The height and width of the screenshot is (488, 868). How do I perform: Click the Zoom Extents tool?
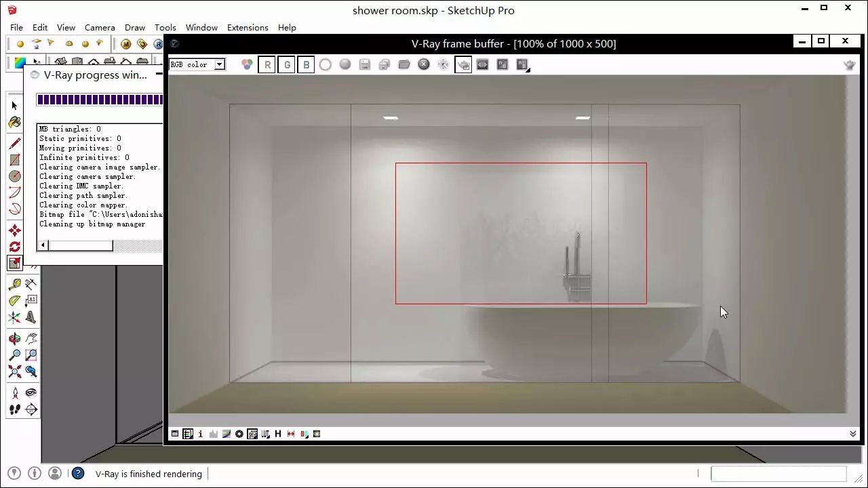pyautogui.click(x=15, y=371)
